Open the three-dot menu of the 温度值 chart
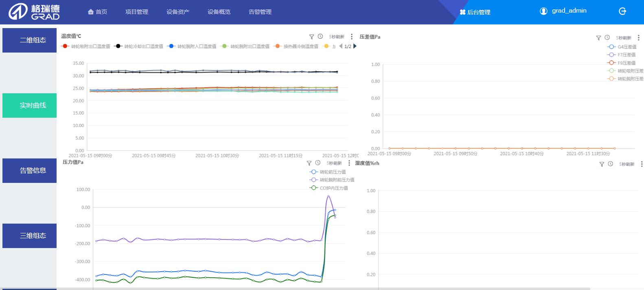 352,37
